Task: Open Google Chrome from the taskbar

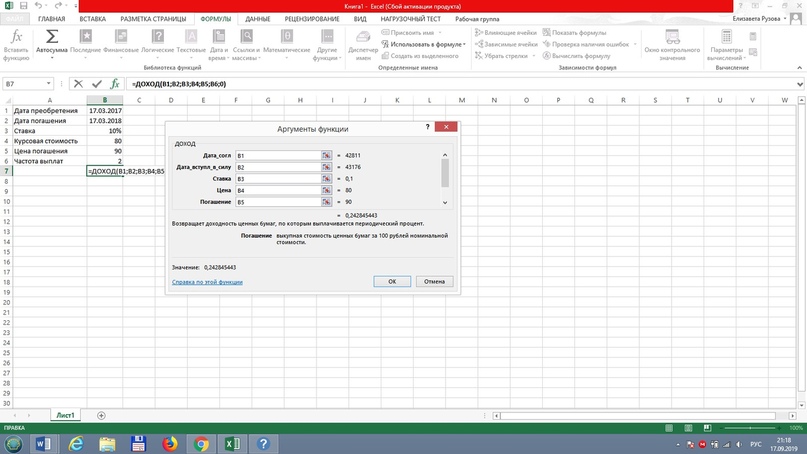Action: point(201,444)
